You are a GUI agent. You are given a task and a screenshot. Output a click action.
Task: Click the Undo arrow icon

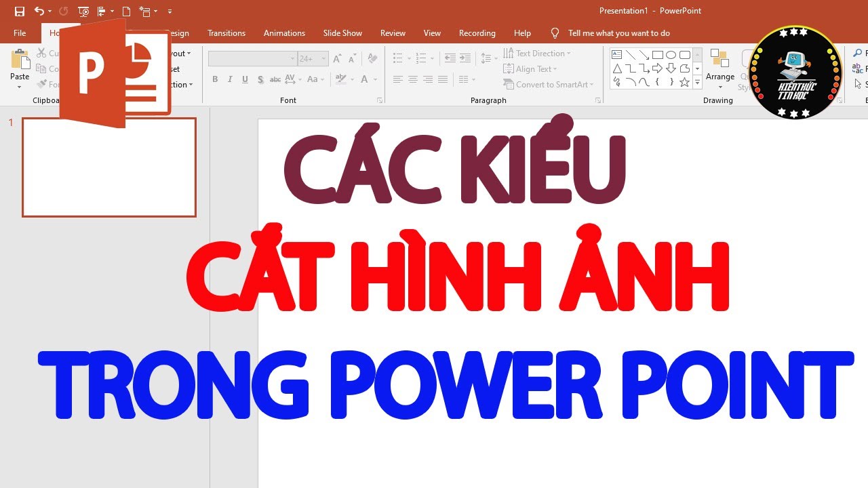39,12
